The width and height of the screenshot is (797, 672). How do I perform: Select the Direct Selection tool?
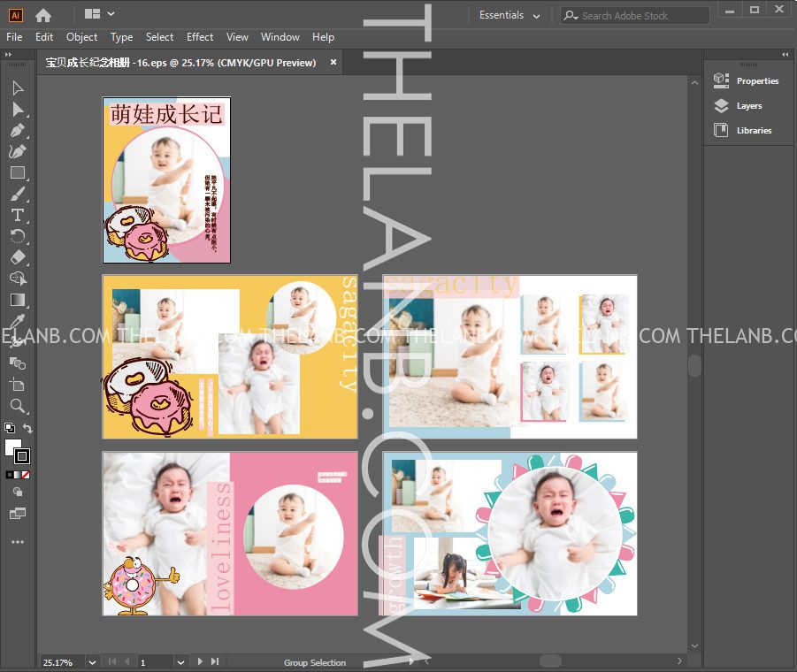(x=17, y=109)
